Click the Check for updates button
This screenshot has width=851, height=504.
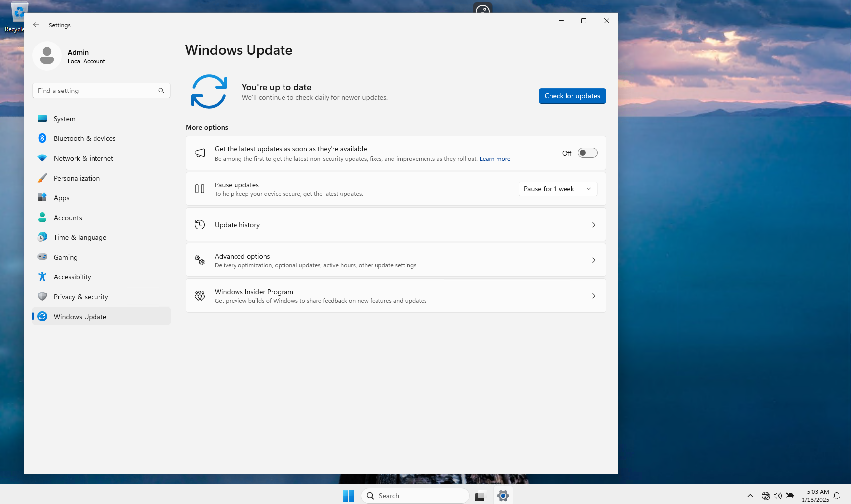click(572, 96)
